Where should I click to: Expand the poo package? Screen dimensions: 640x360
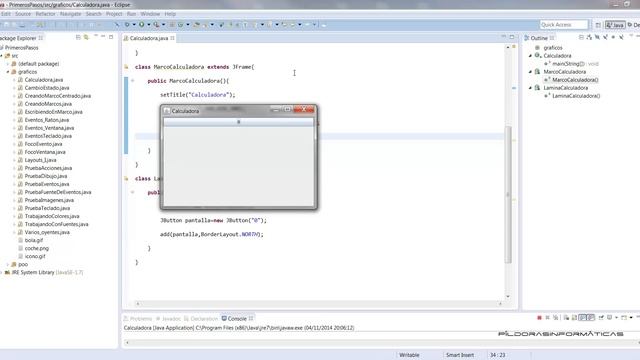point(8,264)
